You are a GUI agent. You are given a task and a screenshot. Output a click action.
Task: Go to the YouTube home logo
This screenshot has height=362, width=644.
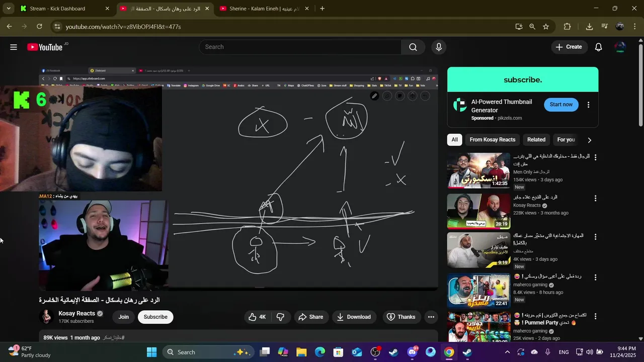click(45, 47)
